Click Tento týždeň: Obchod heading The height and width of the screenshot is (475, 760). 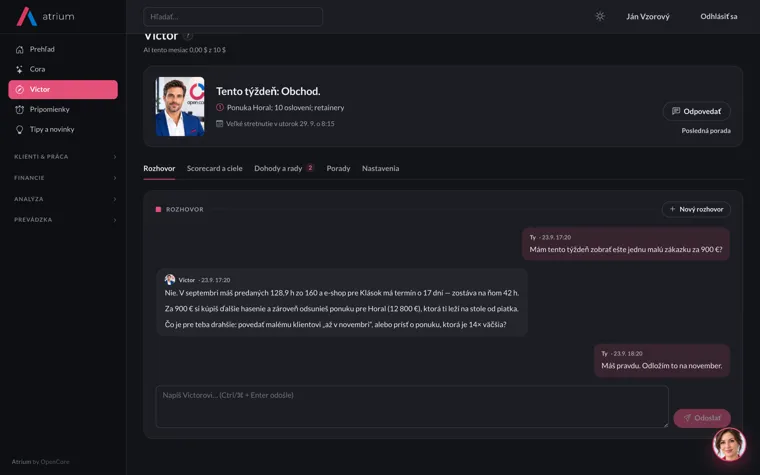tap(268, 91)
